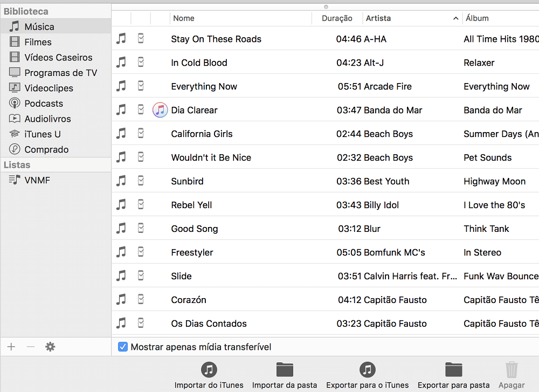Click Importar da pasta
Image resolution: width=539 pixels, height=392 pixels.
point(285,375)
